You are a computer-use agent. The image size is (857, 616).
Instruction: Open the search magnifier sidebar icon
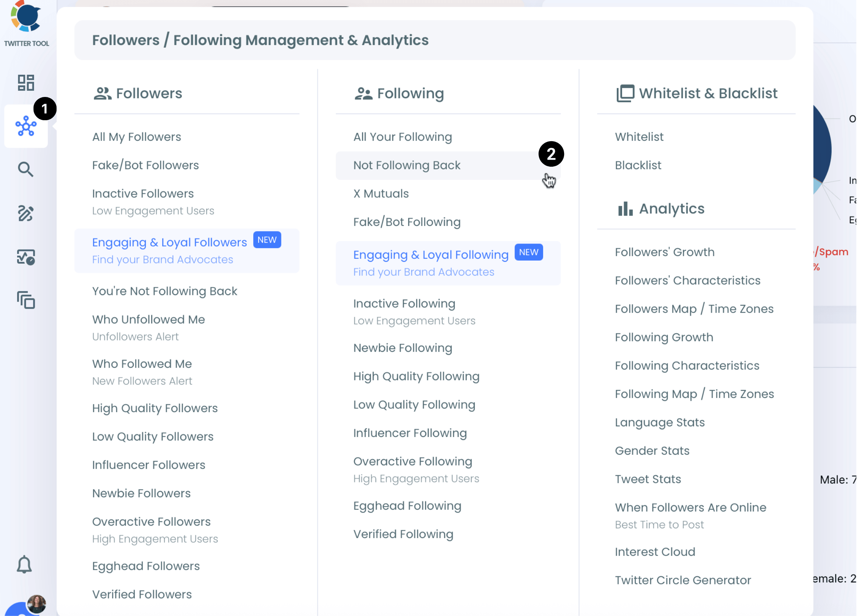(26, 169)
